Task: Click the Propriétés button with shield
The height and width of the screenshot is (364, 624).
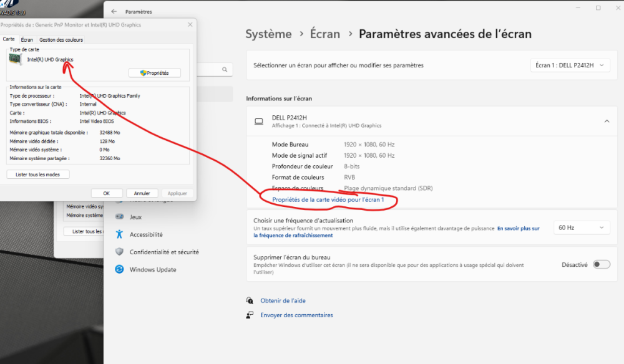Action: (x=154, y=73)
